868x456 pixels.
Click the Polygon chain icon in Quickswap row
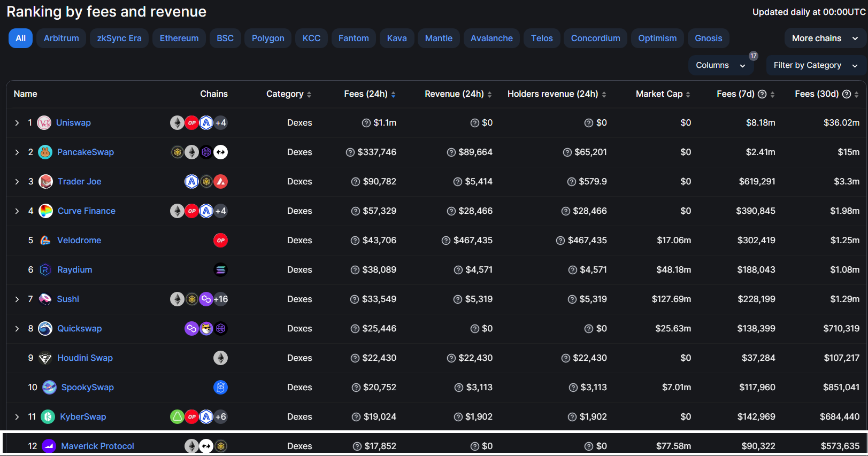tap(191, 329)
